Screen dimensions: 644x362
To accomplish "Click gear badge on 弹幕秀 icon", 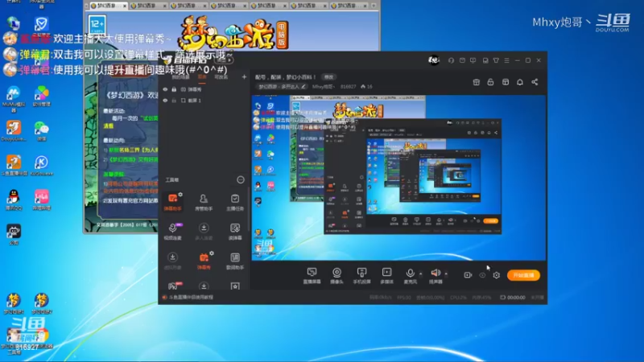I will (212, 253).
